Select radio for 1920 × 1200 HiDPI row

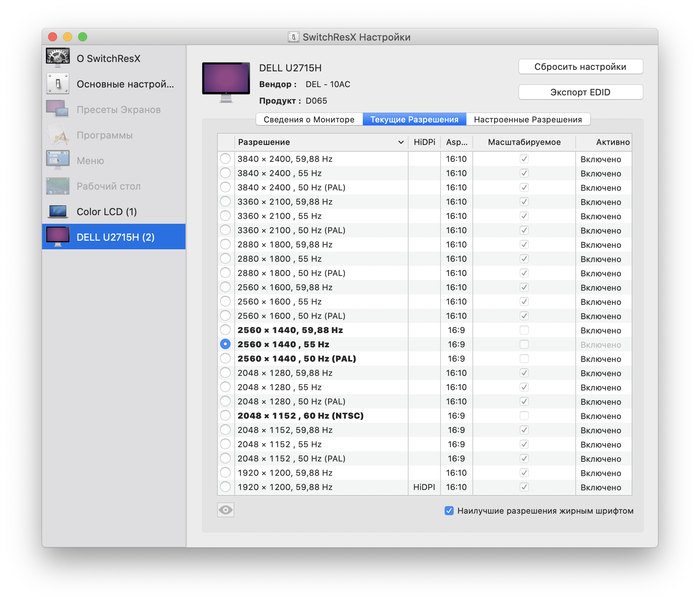225,487
